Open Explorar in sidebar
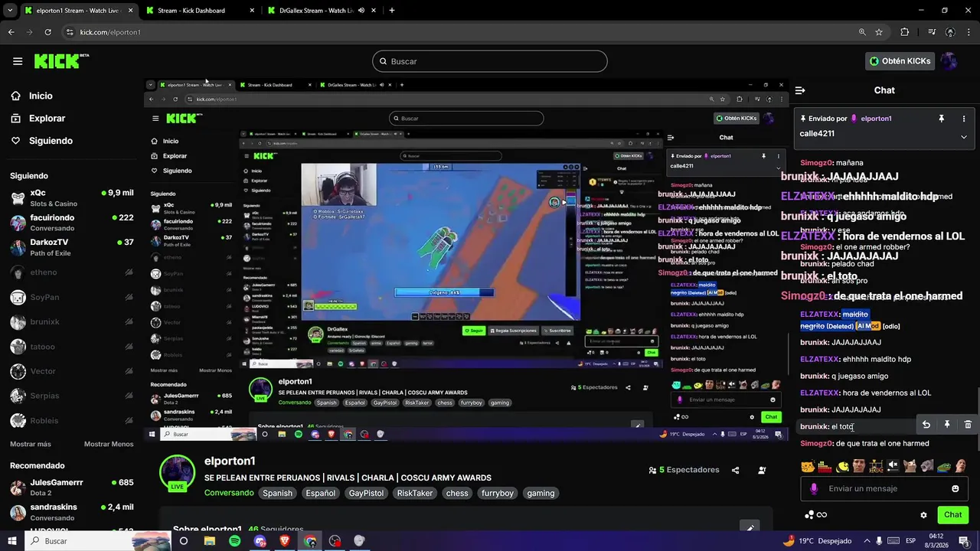 click(x=38, y=119)
